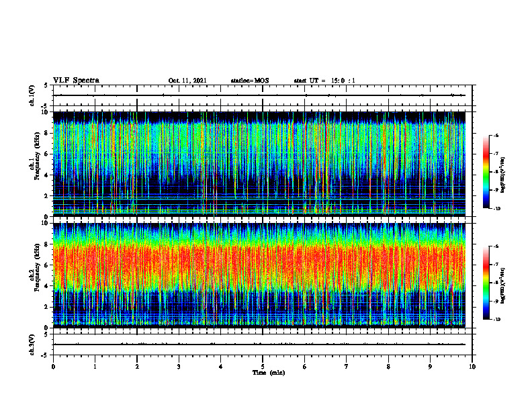Click the ch.2 color bar log(PSD) label

pyautogui.click(x=503, y=285)
